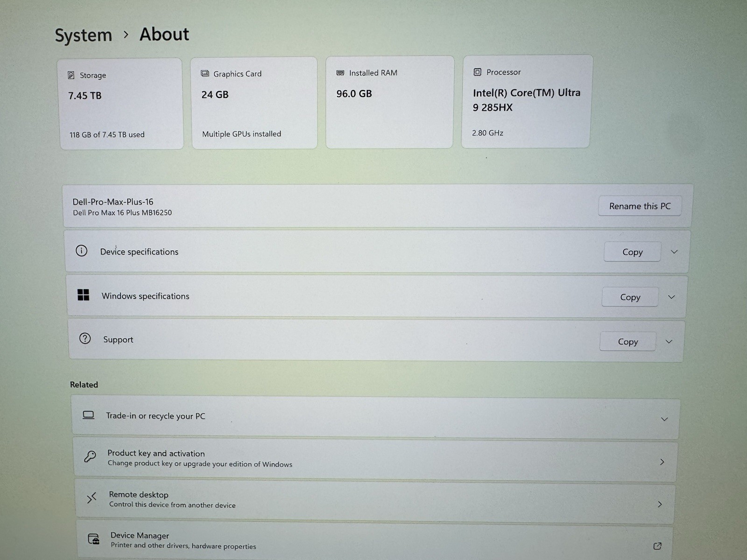Click 'Dell Pro Max 16 Plus MB16250' model text
This screenshot has width=747, height=560.
click(122, 212)
